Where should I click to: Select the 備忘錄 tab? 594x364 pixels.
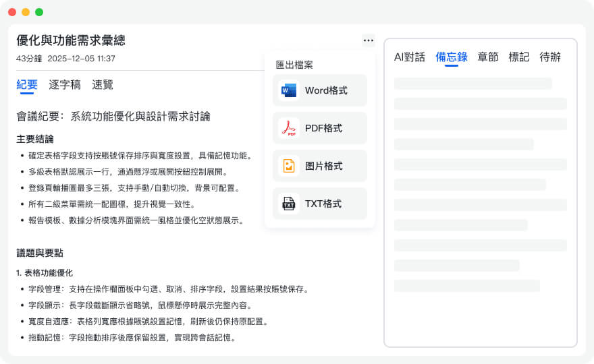[452, 57]
